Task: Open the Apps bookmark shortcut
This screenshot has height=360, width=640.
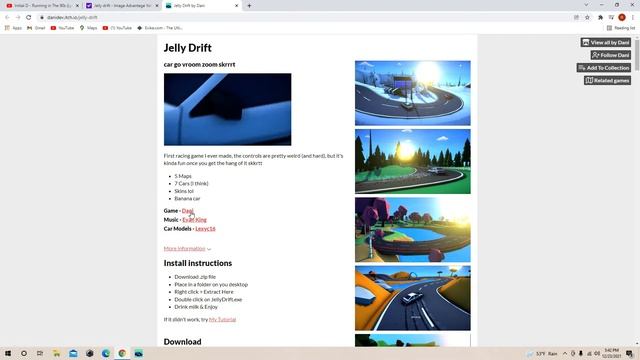Action: [x=13, y=28]
